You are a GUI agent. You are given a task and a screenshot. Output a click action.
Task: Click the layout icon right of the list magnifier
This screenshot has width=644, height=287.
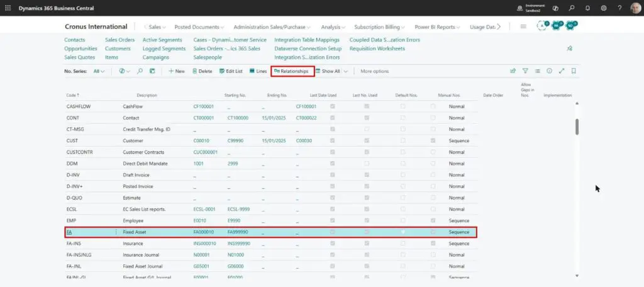click(152, 71)
